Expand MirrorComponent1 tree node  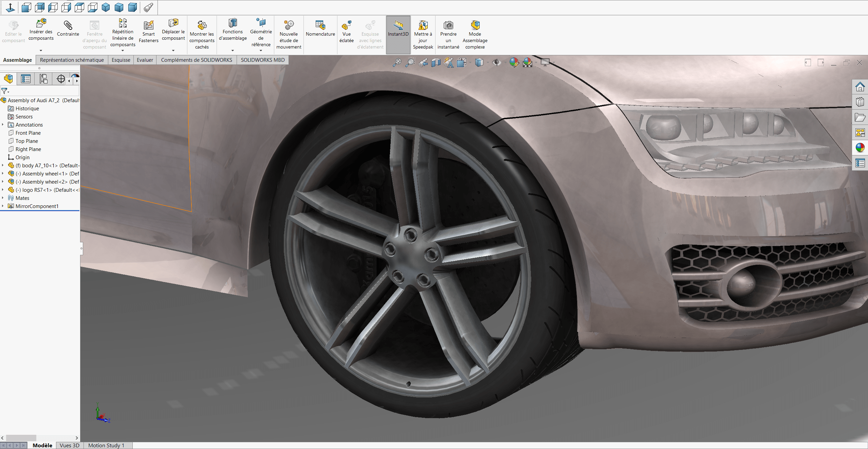(x=3, y=206)
